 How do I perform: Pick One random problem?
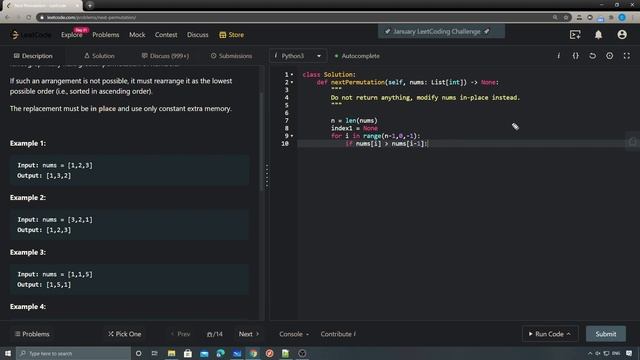click(x=125, y=334)
